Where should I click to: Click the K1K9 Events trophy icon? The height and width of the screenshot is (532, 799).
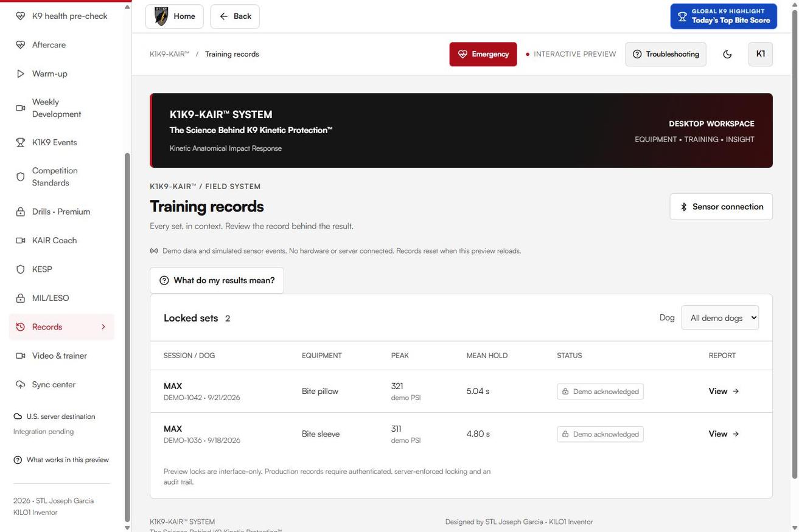coord(20,142)
